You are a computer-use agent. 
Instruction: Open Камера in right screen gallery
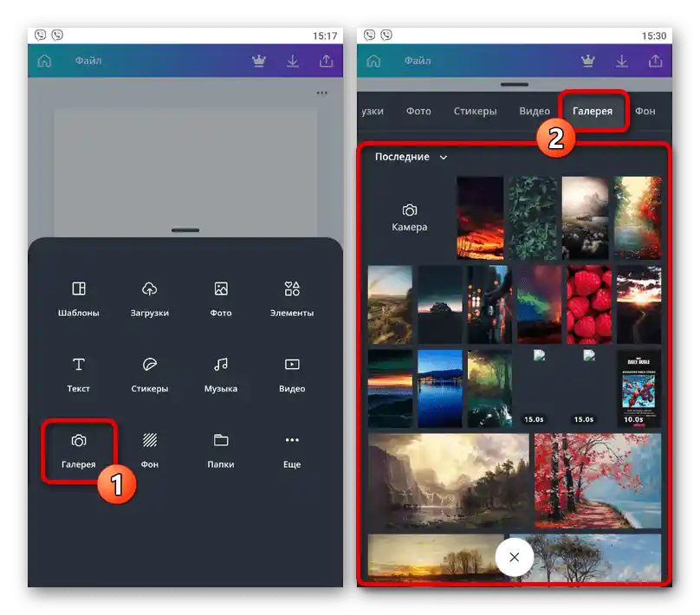410,218
